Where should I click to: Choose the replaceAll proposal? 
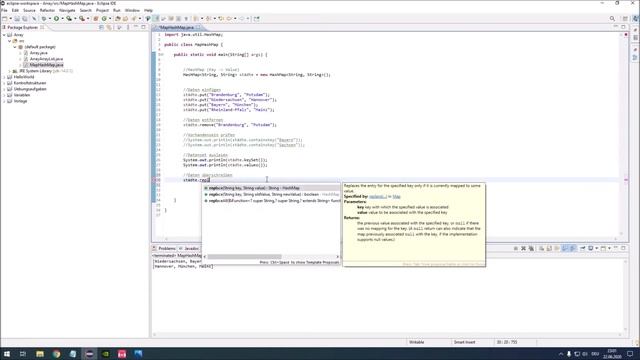271,201
